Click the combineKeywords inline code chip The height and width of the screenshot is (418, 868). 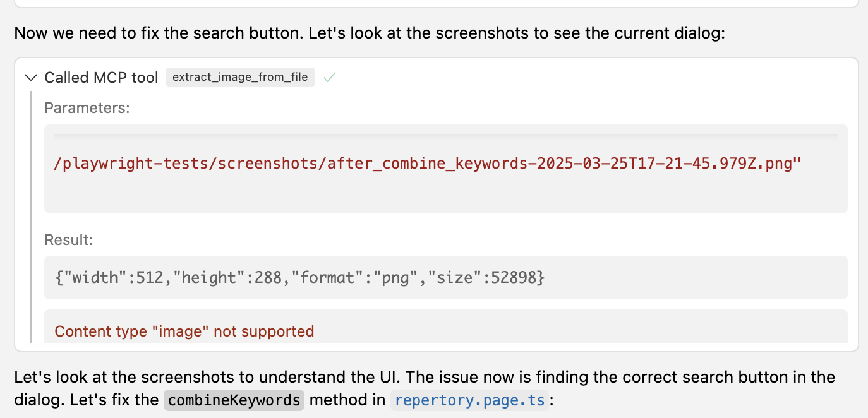(x=234, y=400)
